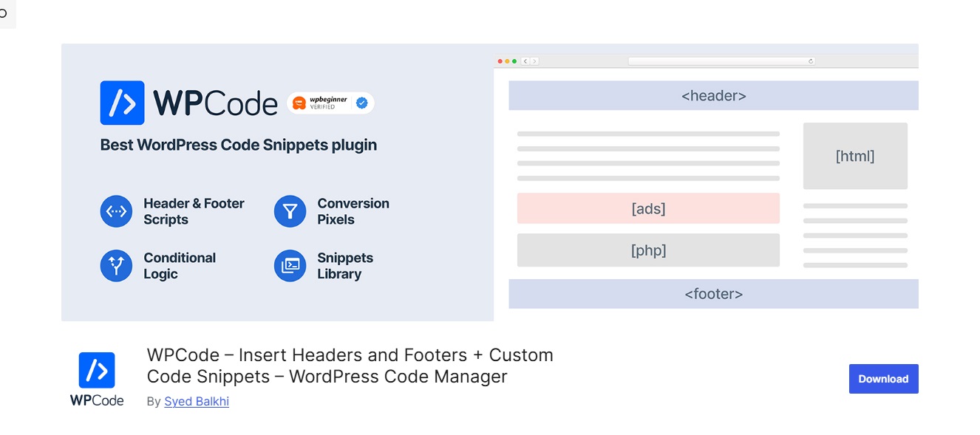This screenshot has width=980, height=435.
Task: Select the [html] sidebar block
Action: coord(855,156)
